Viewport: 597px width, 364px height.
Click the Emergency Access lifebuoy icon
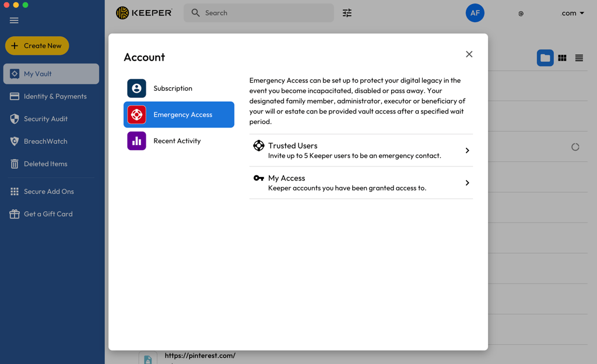[x=136, y=115]
